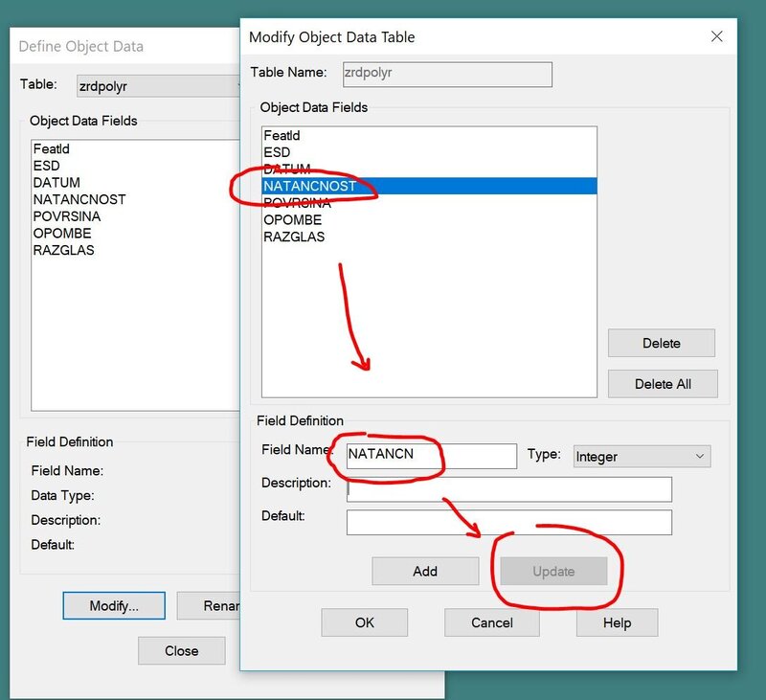This screenshot has height=700, width=766.
Task: Click the Field Name input box
Action: pos(431,456)
